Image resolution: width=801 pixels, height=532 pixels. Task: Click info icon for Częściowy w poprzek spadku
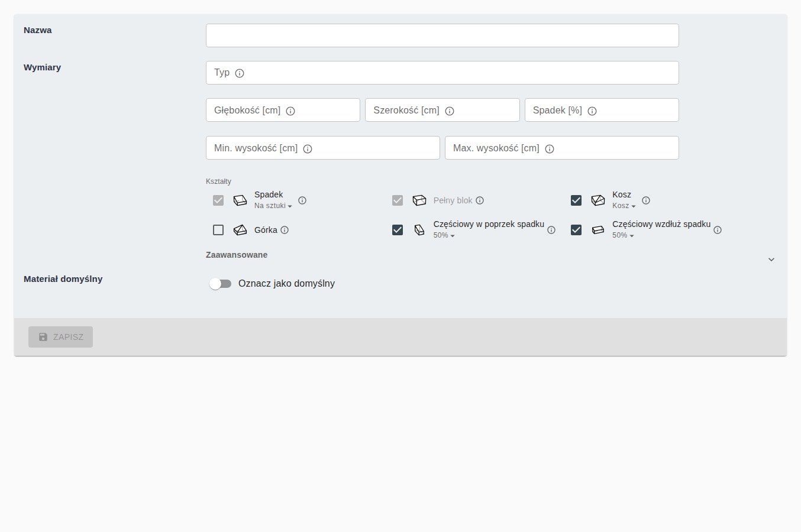551,230
